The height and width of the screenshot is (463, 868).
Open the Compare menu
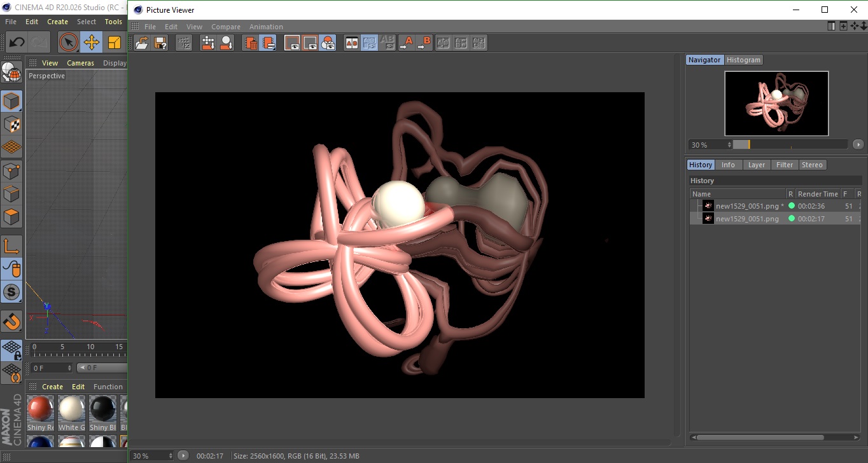(226, 27)
